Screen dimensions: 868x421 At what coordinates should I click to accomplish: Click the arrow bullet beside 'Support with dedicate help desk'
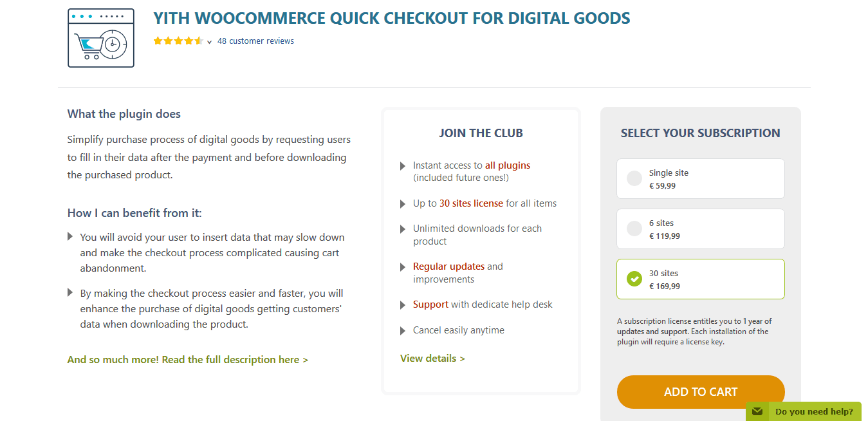403,305
